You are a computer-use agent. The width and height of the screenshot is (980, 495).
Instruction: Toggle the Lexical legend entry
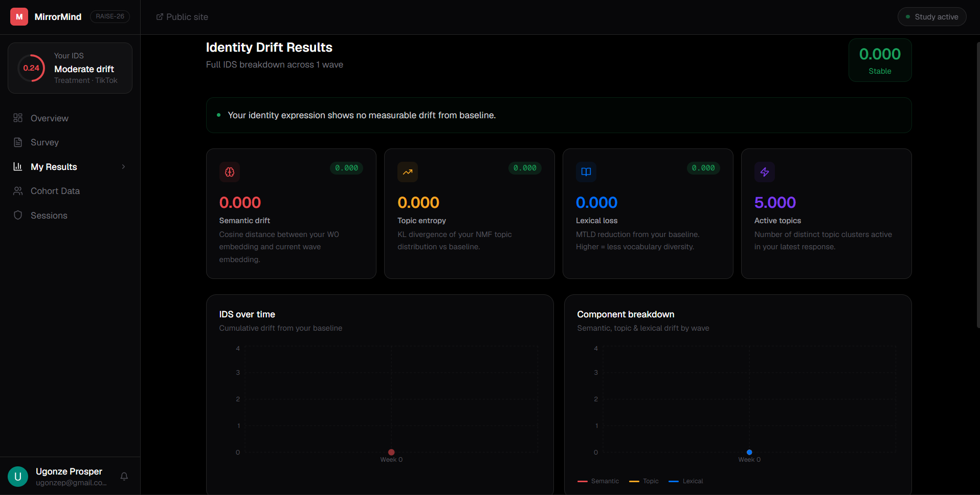[686, 481]
